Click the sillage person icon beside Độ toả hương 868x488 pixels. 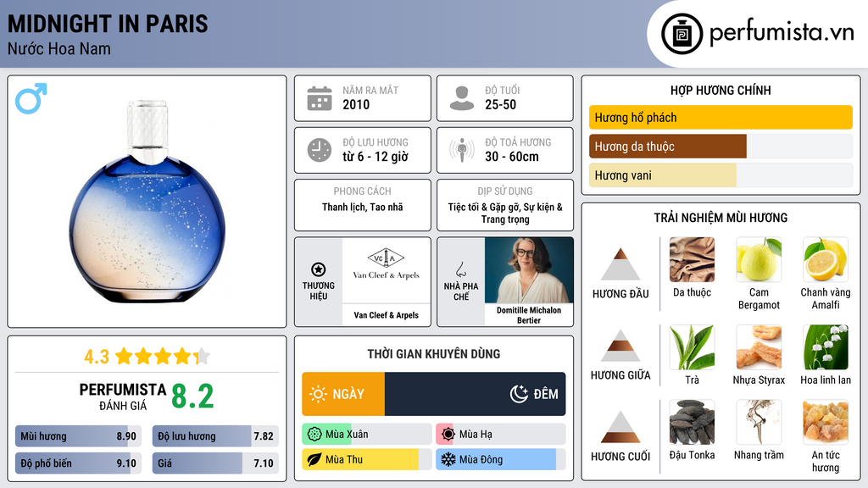pos(462,150)
